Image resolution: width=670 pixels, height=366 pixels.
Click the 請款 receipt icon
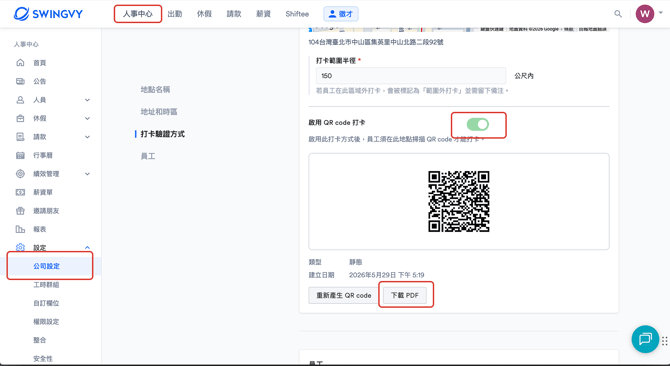tap(20, 137)
